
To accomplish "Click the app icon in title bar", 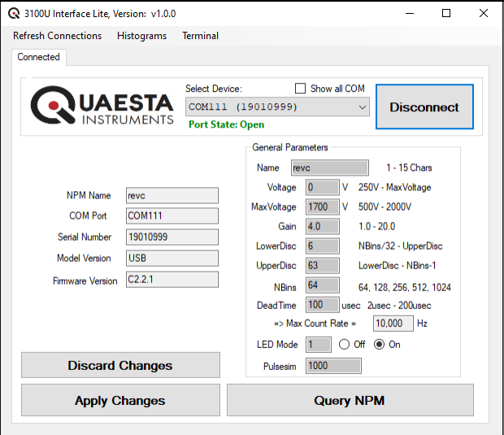I will (14, 14).
